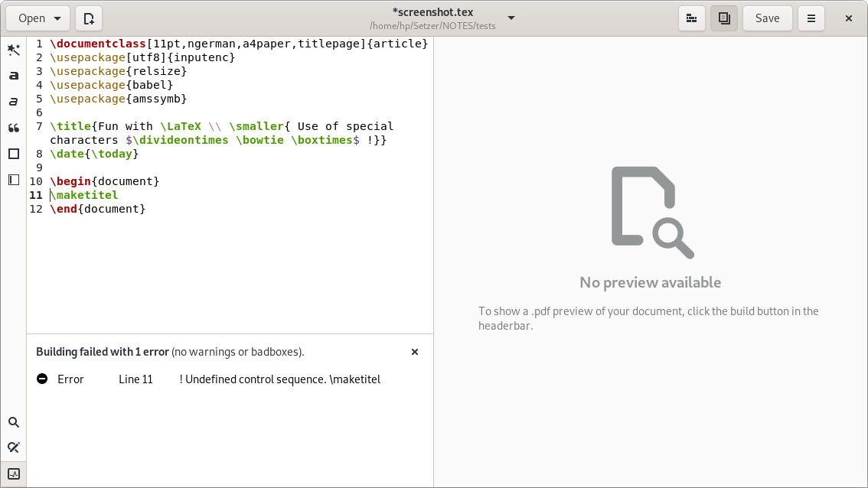This screenshot has width=868, height=488.
Task: Click the build document button in headerbar
Action: (692, 18)
